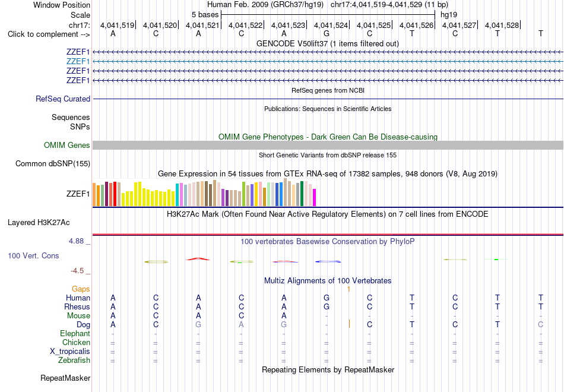Open the 100 Vert. Cons track label

33,256
